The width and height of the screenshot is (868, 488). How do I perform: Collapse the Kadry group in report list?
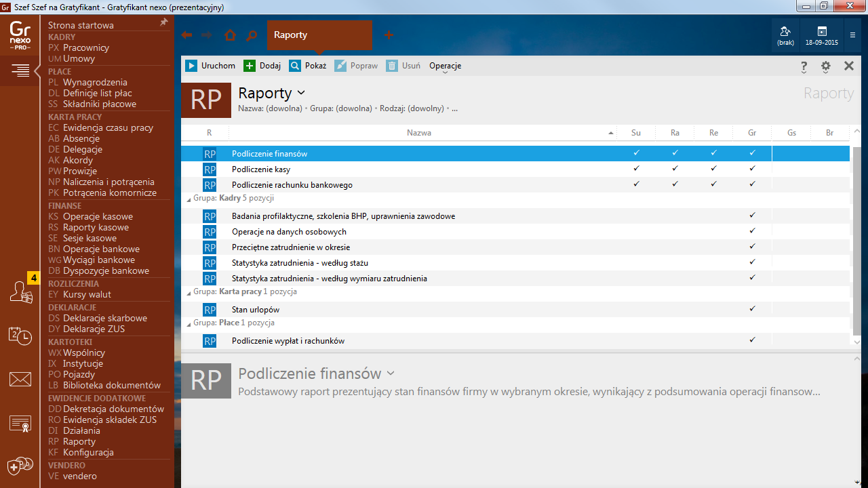[189, 199]
